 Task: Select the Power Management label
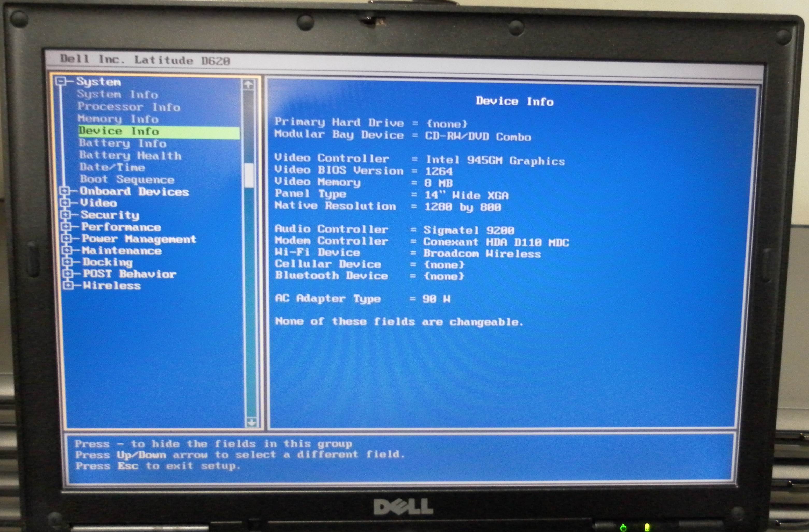pyautogui.click(x=139, y=239)
